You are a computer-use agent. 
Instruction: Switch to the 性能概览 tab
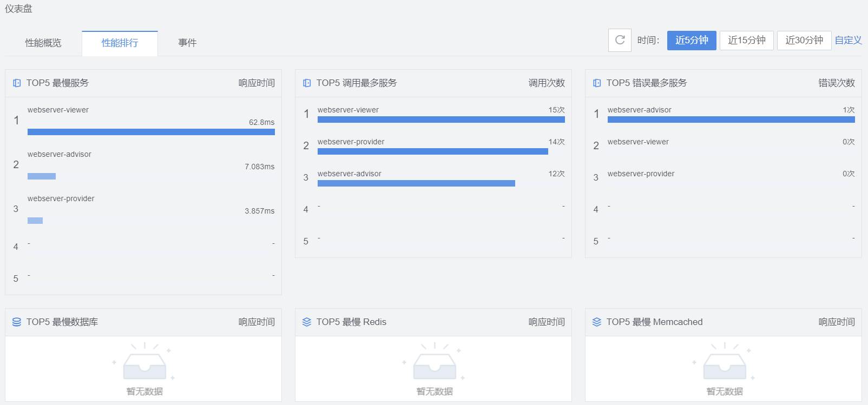point(43,43)
